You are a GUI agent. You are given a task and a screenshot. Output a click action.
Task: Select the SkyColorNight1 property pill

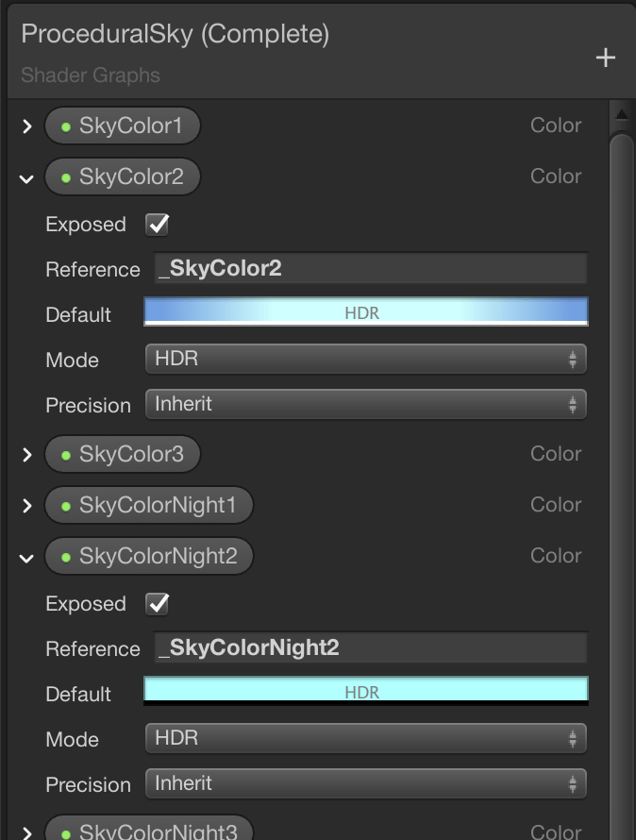click(x=149, y=506)
